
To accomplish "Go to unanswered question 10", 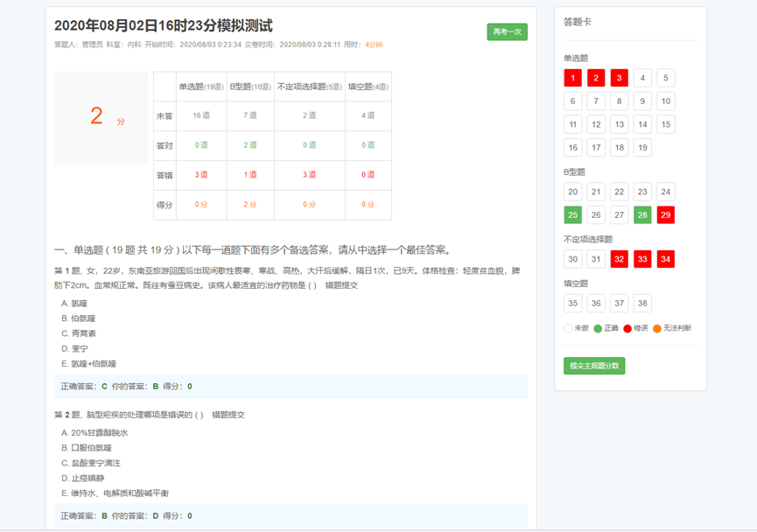I will [x=665, y=101].
